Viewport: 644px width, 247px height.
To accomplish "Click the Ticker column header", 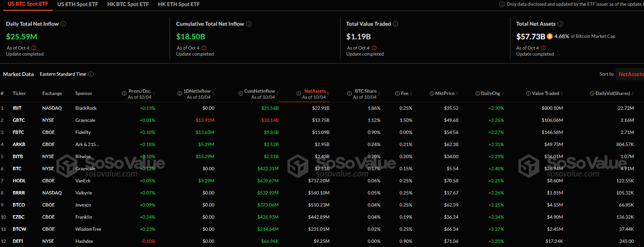I will click(19, 93).
